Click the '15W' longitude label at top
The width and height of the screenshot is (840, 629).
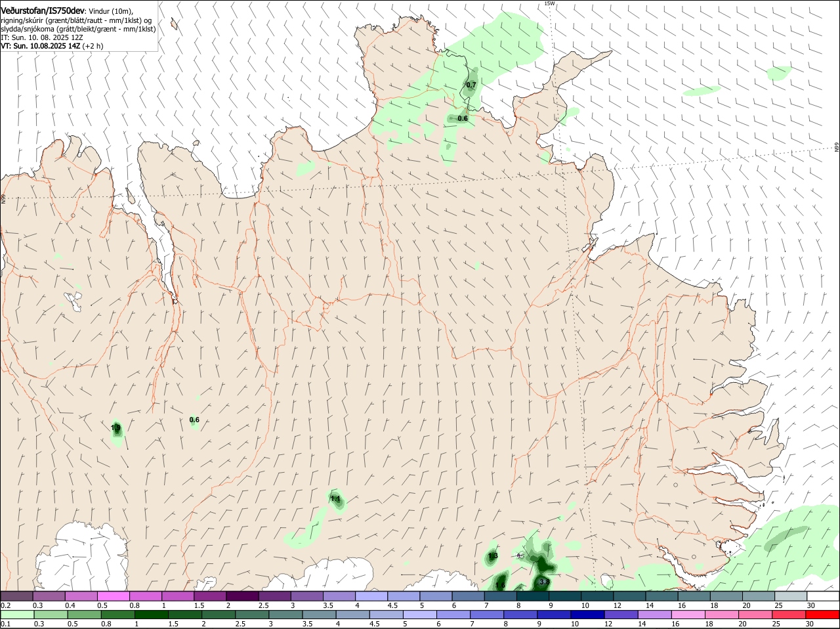point(549,3)
